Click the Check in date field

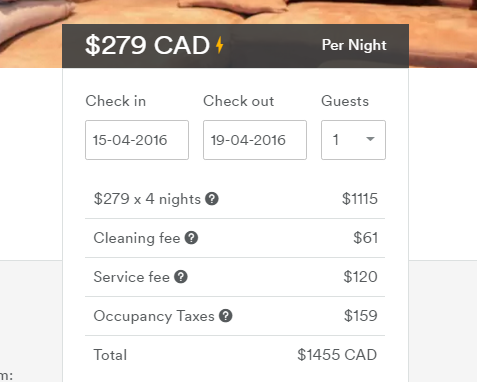[x=137, y=140]
